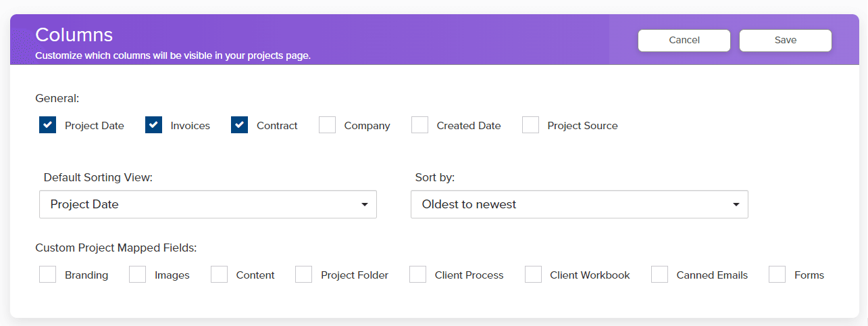Open the Default Sorting View dropdown

(207, 204)
